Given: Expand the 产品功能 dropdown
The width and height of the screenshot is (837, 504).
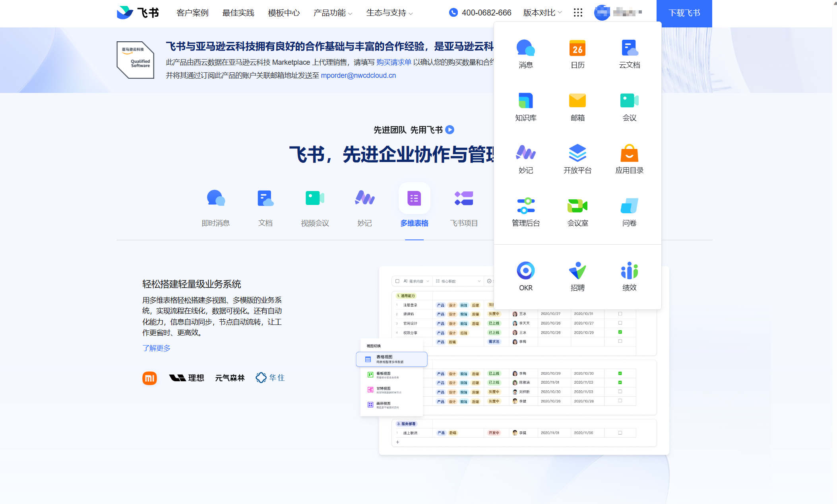Looking at the screenshot, I should pos(333,13).
